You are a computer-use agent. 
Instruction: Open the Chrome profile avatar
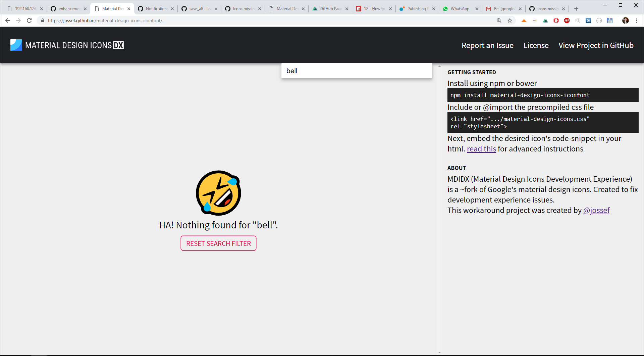(626, 20)
